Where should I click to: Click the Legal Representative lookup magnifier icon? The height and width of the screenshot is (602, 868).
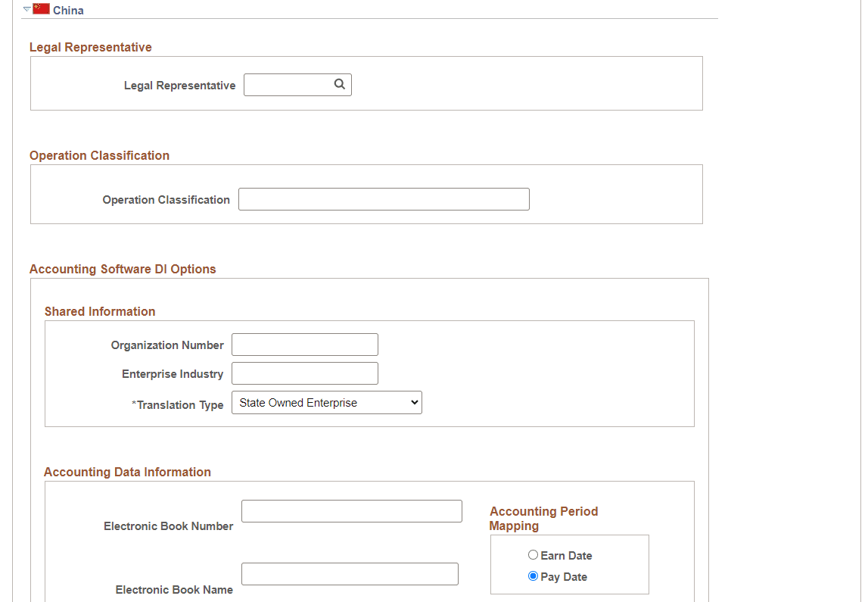pyautogui.click(x=339, y=84)
